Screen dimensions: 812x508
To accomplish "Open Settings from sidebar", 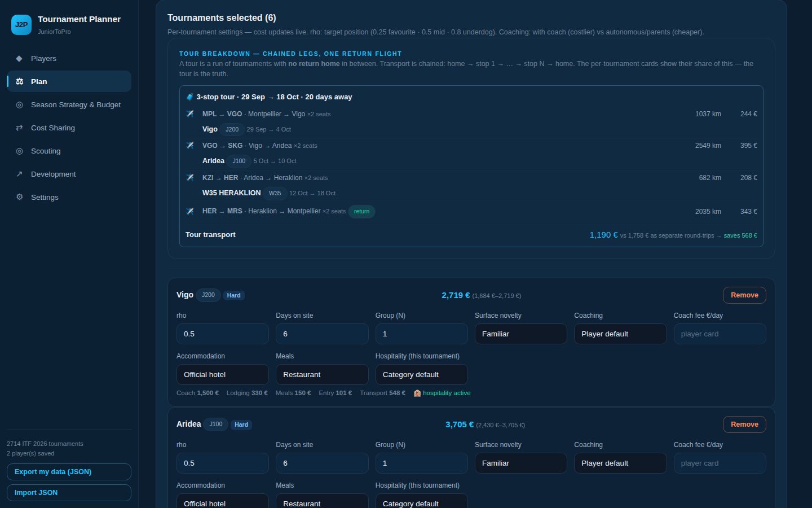I will pos(69,197).
